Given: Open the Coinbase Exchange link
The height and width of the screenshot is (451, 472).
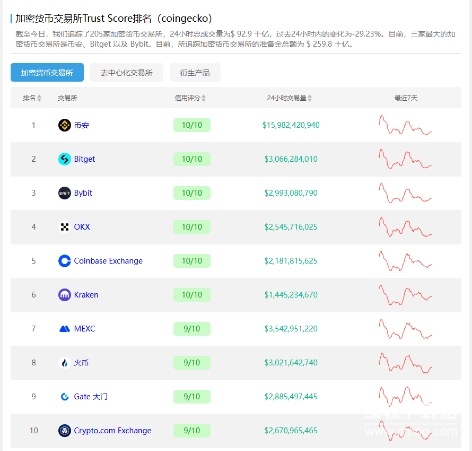Looking at the screenshot, I should coord(108,261).
